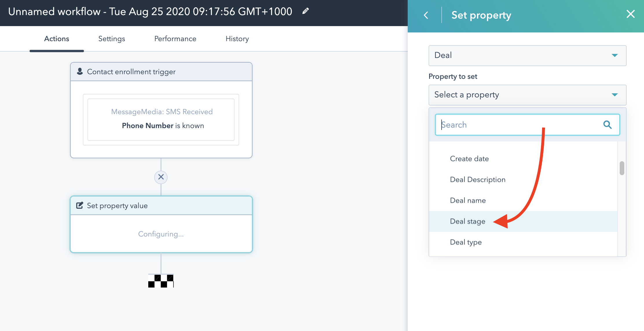The image size is (644, 331).
Task: Open the MessageMedia SMS Received trigger card
Action: [161, 119]
